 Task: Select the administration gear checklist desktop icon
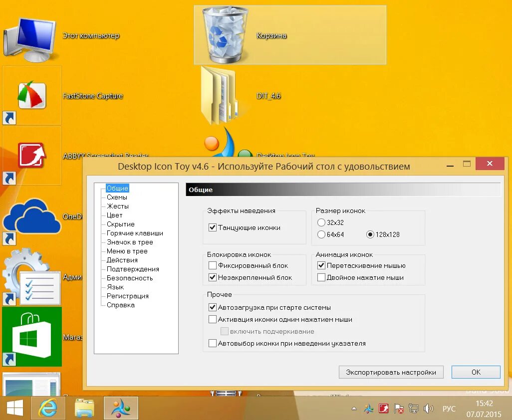(x=31, y=277)
